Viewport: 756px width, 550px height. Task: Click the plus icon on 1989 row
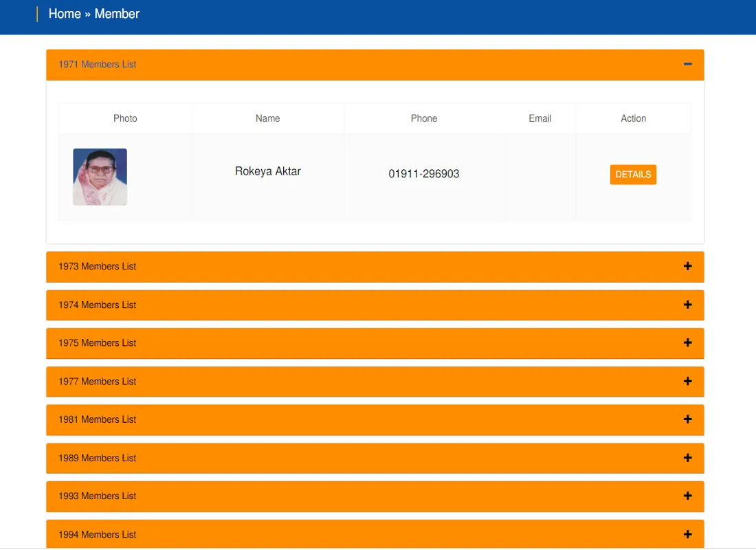click(687, 458)
